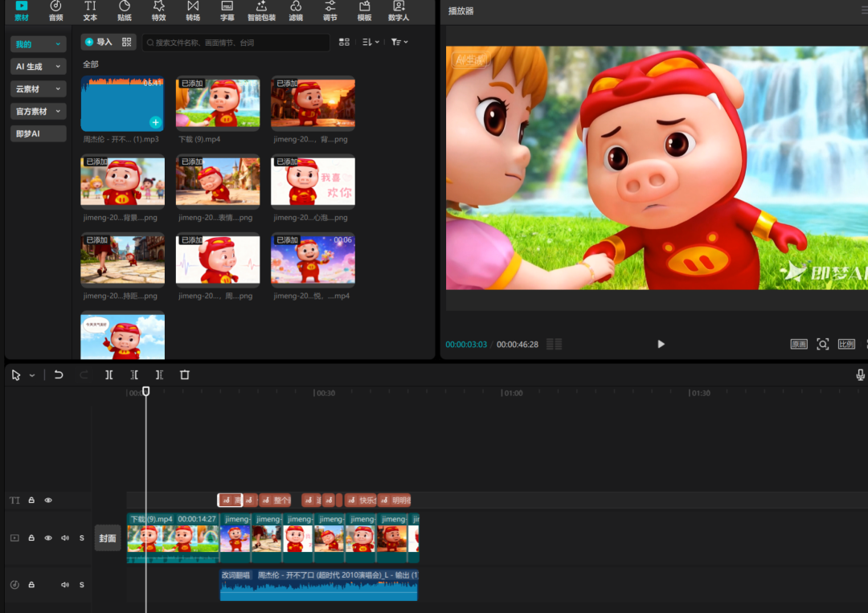Hide the text track with its eye icon
The image size is (868, 613).
pos(48,501)
